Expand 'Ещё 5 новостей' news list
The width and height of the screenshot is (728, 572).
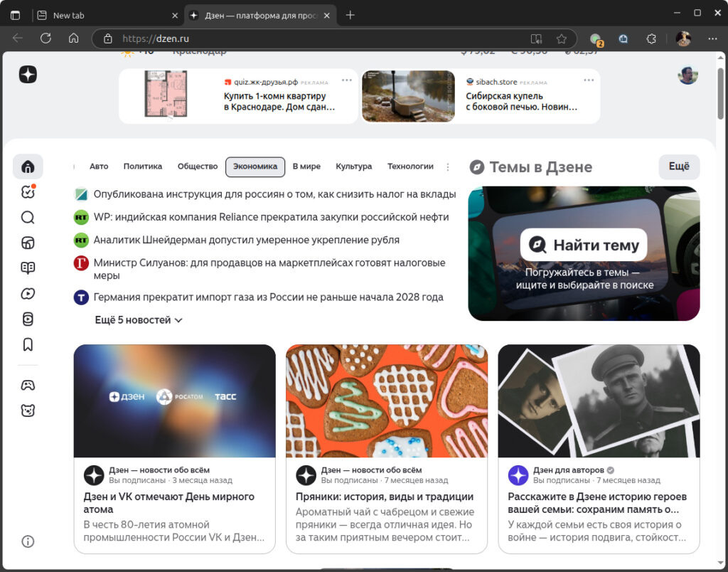click(x=139, y=320)
